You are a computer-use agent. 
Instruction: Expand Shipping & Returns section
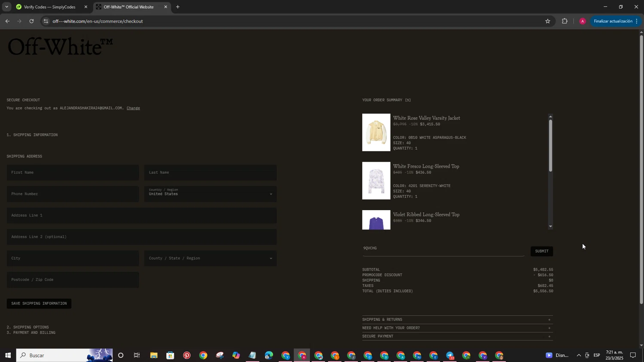click(457, 320)
